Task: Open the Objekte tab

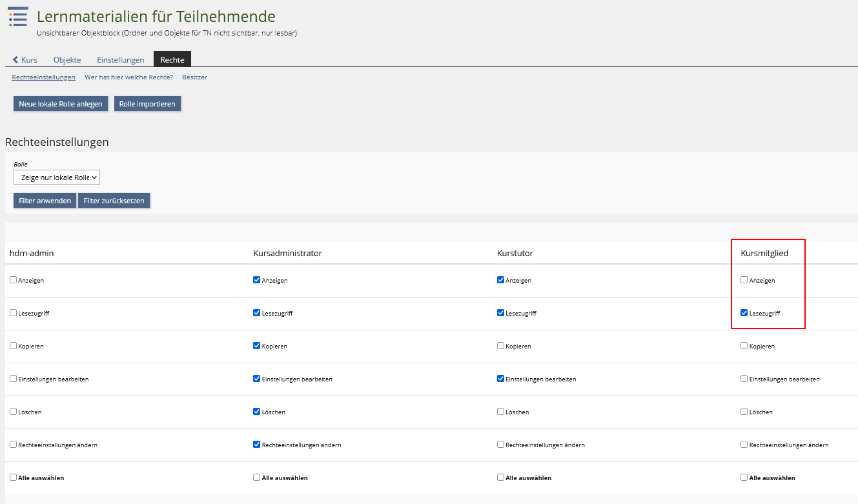Action: pos(67,59)
